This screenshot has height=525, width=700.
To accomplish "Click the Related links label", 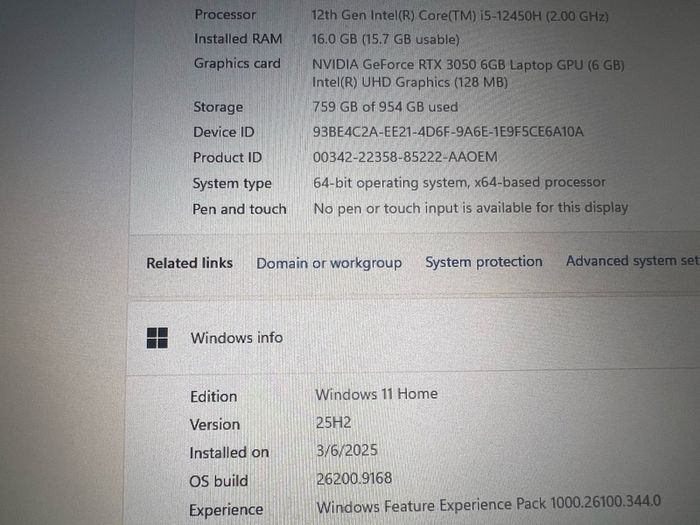I will (x=189, y=263).
